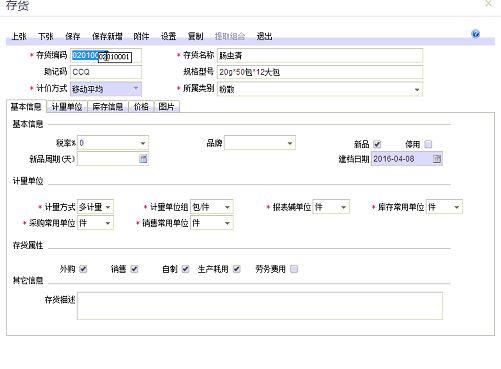
Task: Switch to the 价格 tab
Action: click(x=141, y=107)
